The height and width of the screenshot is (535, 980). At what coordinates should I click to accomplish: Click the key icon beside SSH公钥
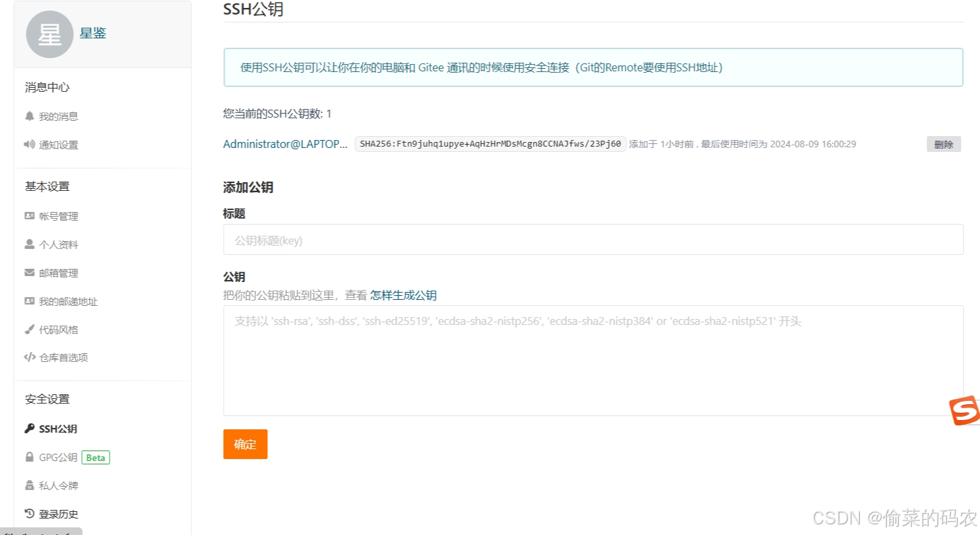pyautogui.click(x=30, y=429)
